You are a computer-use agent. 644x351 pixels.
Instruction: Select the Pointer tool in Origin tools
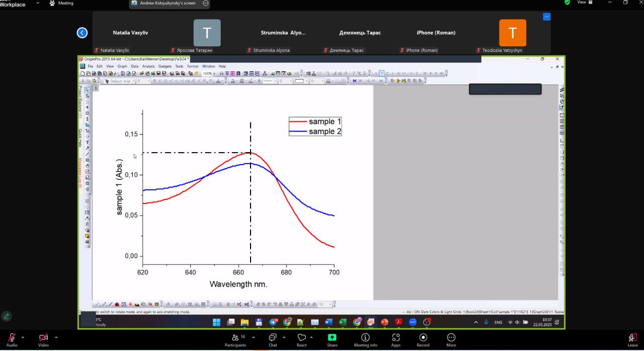point(87,90)
